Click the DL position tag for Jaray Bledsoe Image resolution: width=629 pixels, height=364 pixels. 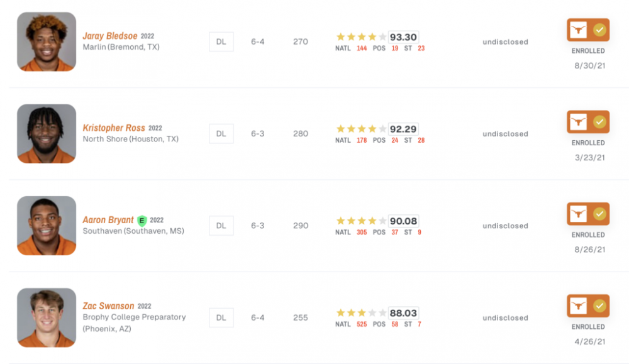(221, 42)
